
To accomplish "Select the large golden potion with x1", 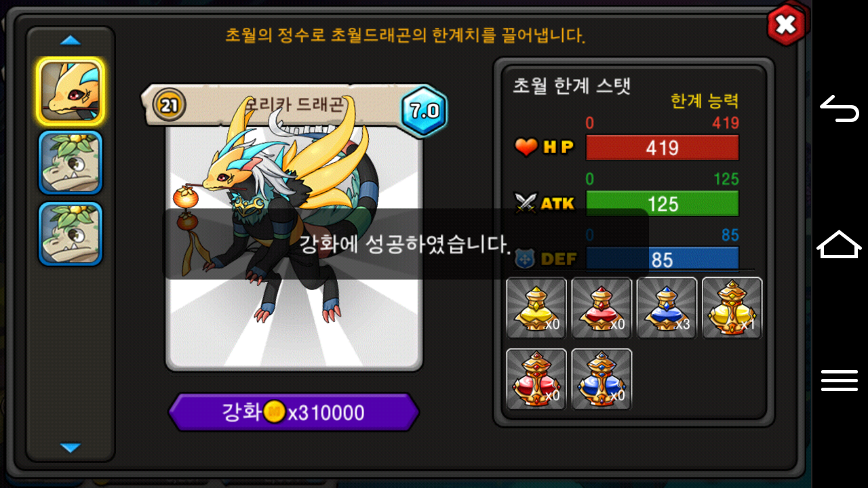I will [x=732, y=308].
